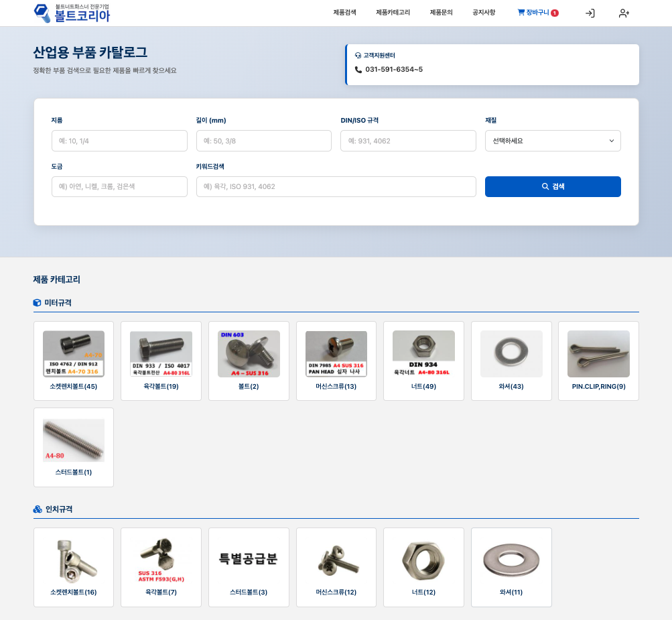Click the headset icon by 고객지원센터
Viewport: 672px width, 620px height.
coord(358,56)
